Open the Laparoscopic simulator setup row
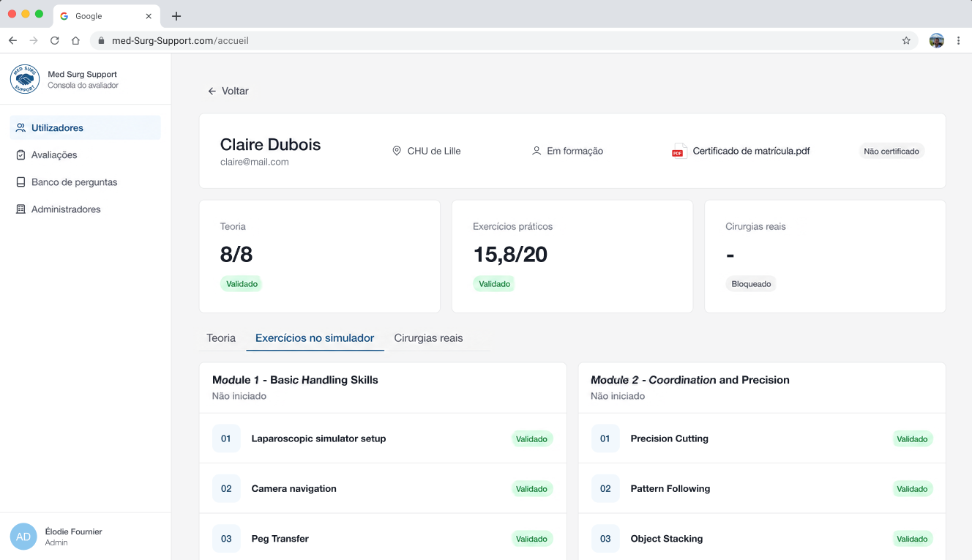This screenshot has width=972, height=560. tap(383, 438)
